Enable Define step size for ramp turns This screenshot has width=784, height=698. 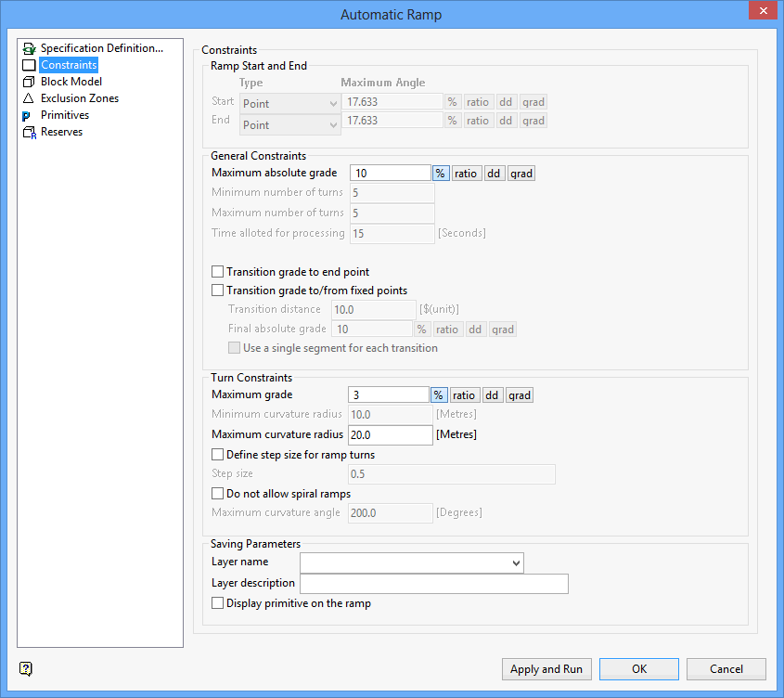coord(217,454)
